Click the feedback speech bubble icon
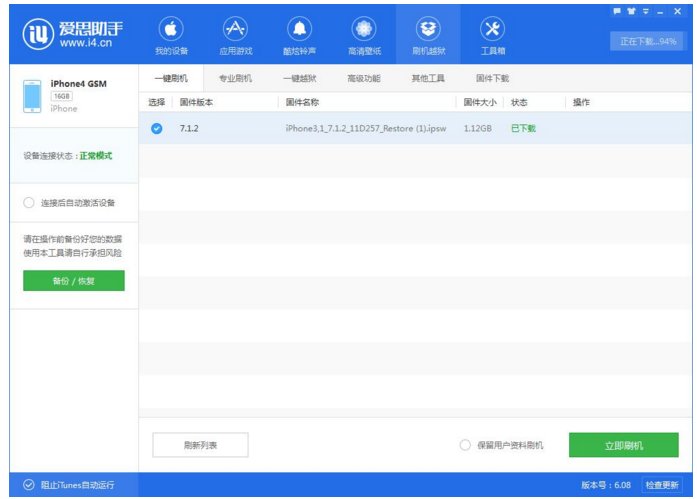Screen dimensions: 697x499 617,11
